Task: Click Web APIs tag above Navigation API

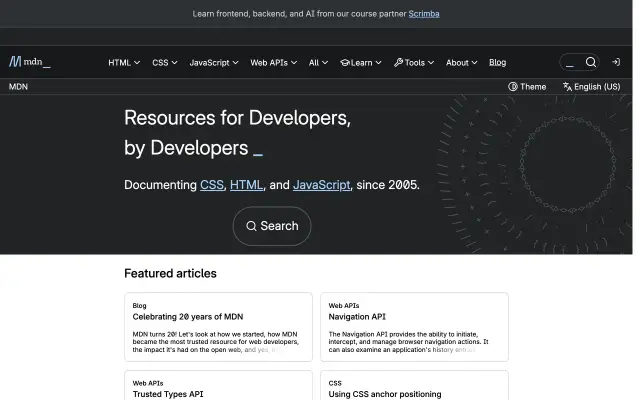Action: pos(344,306)
